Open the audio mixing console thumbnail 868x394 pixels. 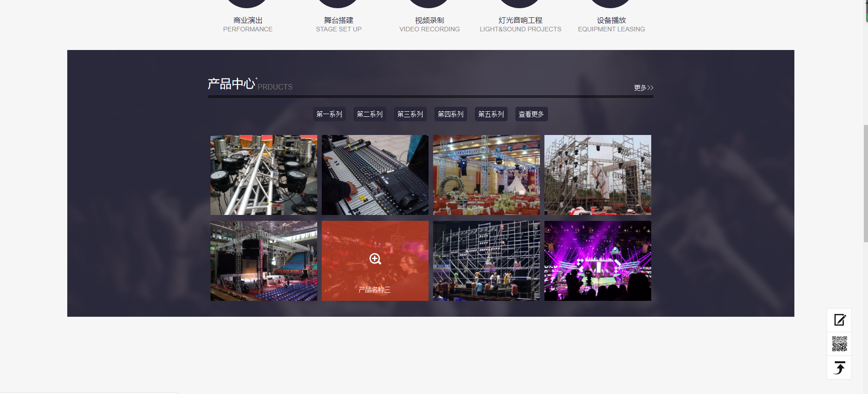(375, 175)
